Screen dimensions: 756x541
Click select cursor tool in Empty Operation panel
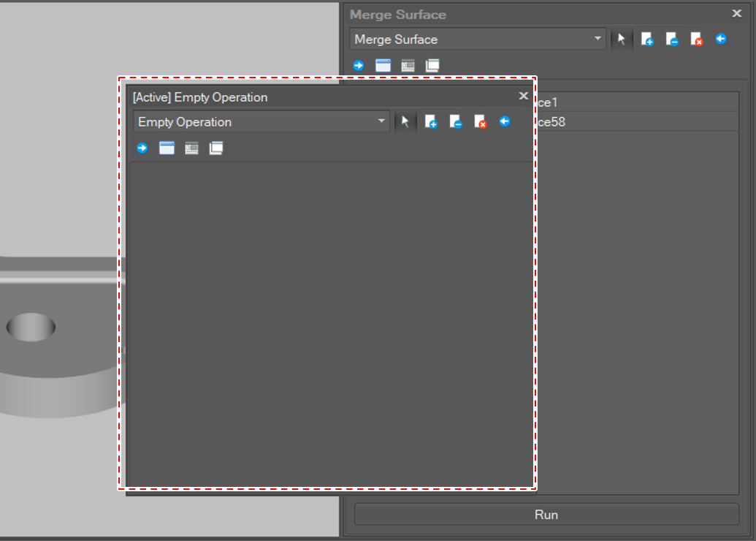pyautogui.click(x=405, y=122)
